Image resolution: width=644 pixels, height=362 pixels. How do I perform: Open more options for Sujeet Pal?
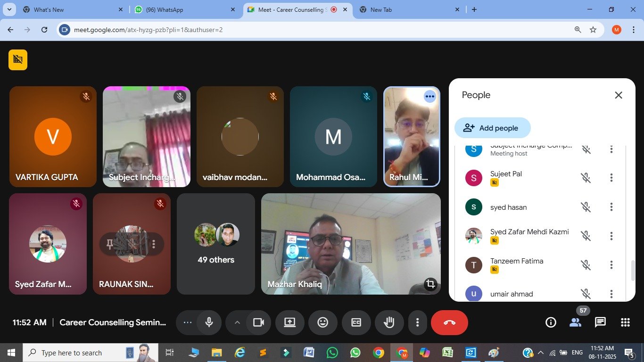click(611, 178)
